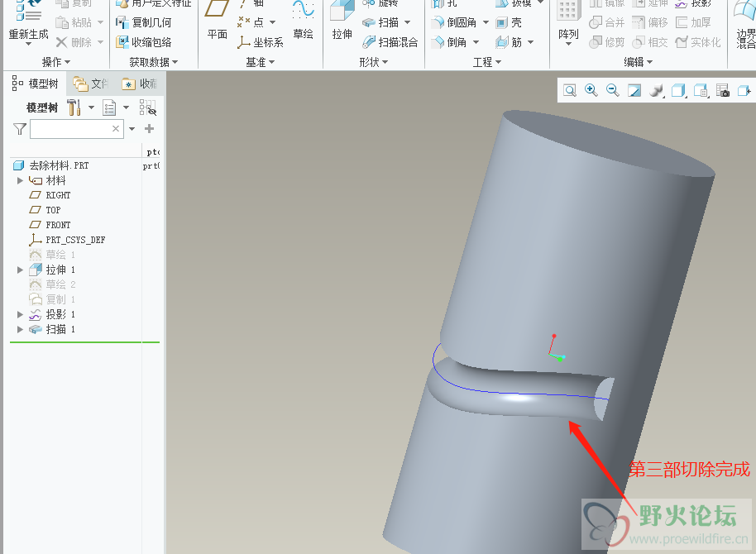Expand the 拉伸 1 tree node

point(20,270)
